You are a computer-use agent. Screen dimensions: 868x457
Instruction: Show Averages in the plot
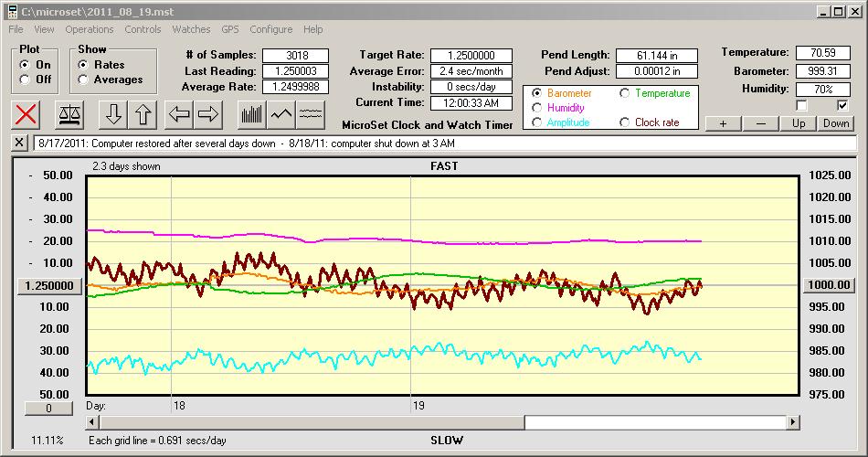pyautogui.click(x=83, y=80)
